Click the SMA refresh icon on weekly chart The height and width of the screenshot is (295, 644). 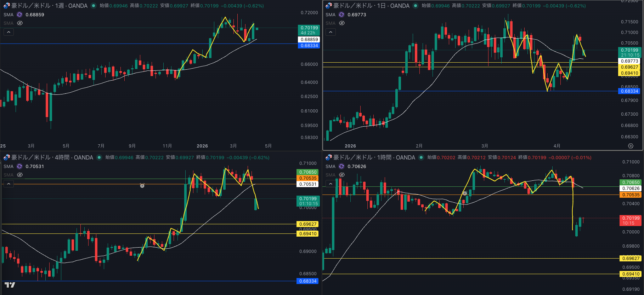pos(19,15)
